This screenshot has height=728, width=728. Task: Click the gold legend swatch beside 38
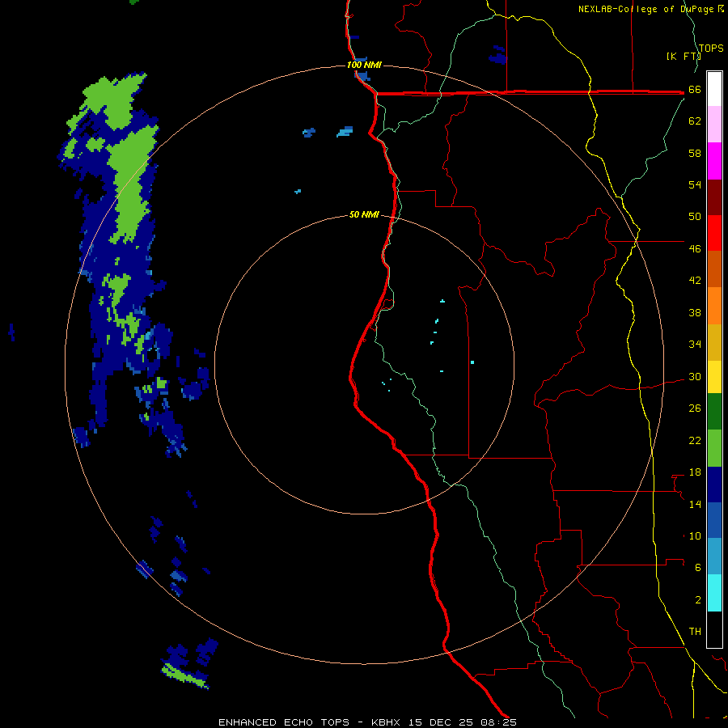coord(714,342)
